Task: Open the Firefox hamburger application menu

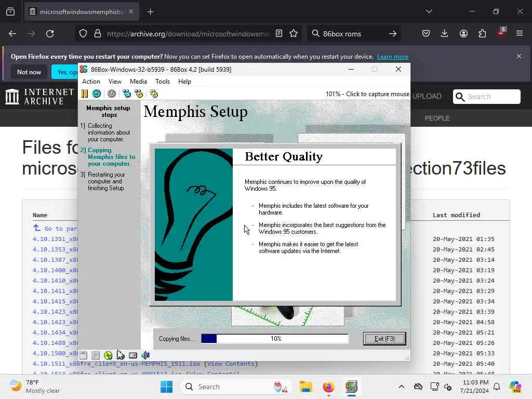Action: point(520,34)
